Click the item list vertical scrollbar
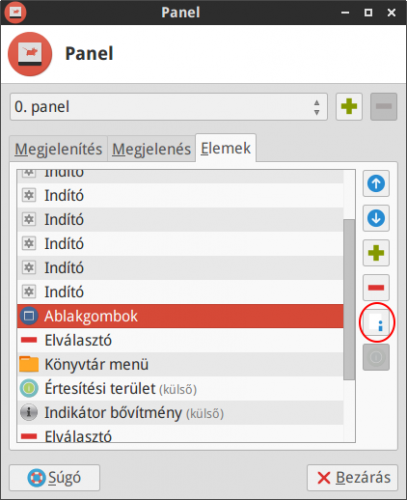The width and height of the screenshot is (407, 500). (x=349, y=299)
